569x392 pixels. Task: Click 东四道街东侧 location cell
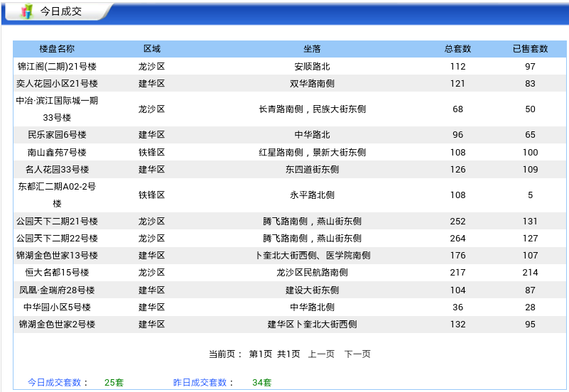pos(312,169)
